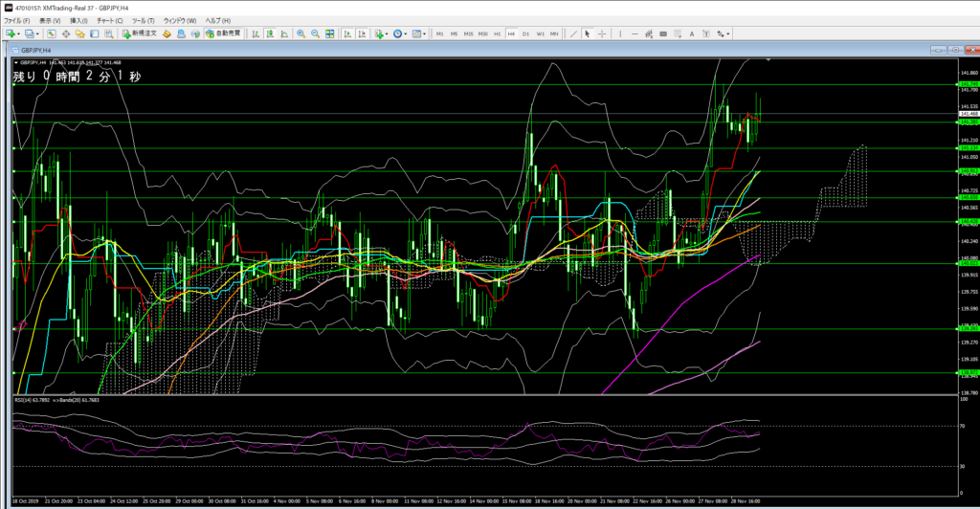The height and width of the screenshot is (509, 980).
Task: Open the 表示 (V) menu
Action: [x=50, y=21]
